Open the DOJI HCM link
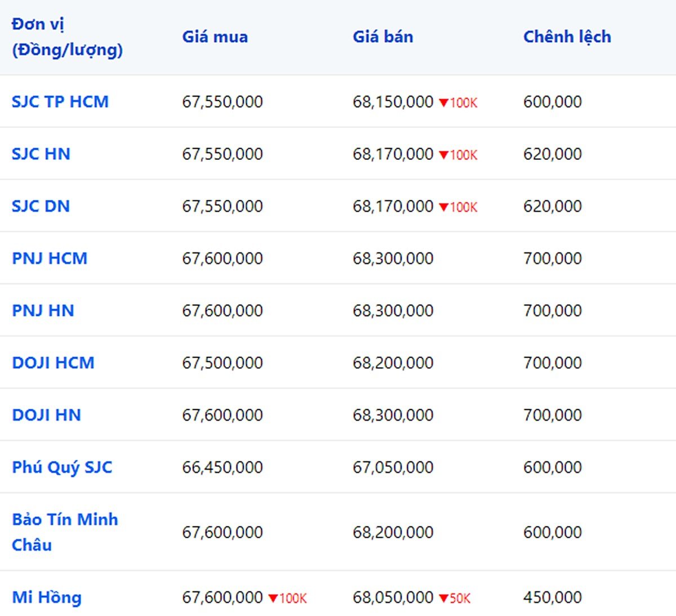This screenshot has width=676, height=616. click(53, 363)
